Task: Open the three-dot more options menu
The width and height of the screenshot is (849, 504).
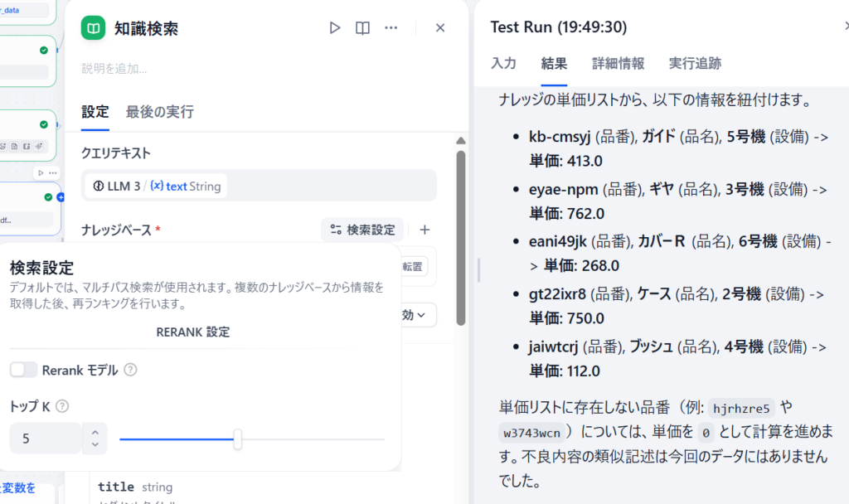Action: pos(391,28)
